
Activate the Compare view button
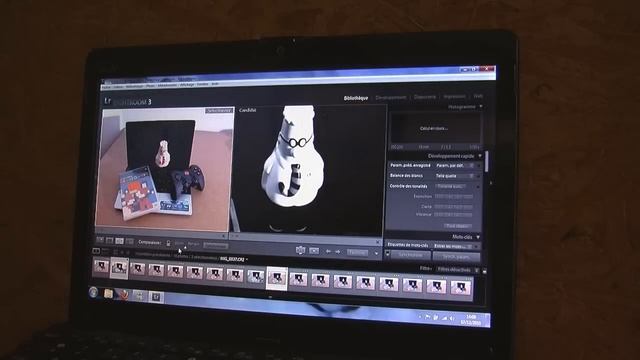coord(119,241)
